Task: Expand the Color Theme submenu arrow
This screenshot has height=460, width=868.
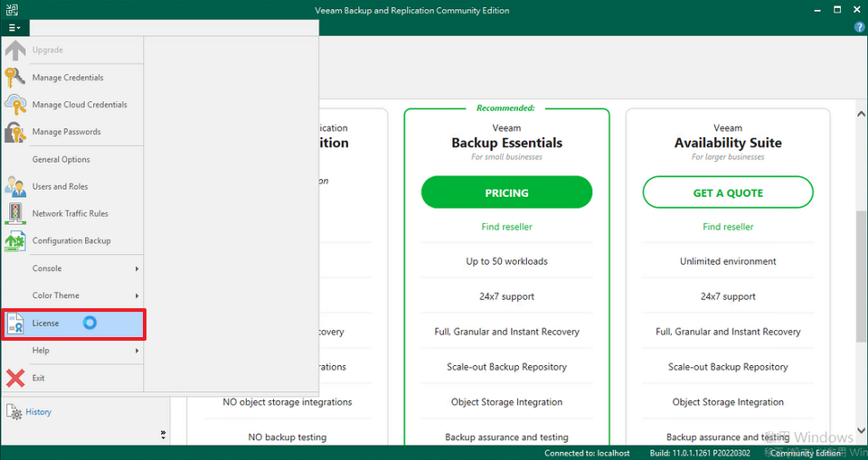Action: coord(137,296)
